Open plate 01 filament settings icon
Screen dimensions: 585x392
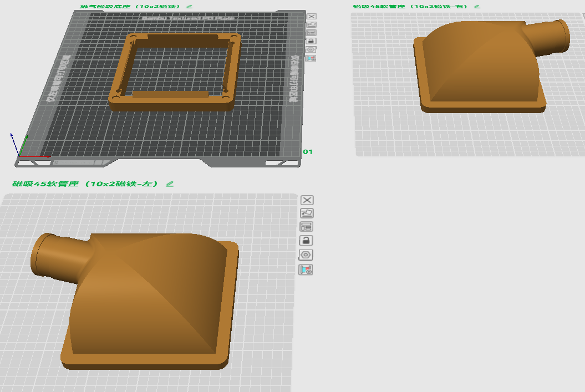click(312, 58)
